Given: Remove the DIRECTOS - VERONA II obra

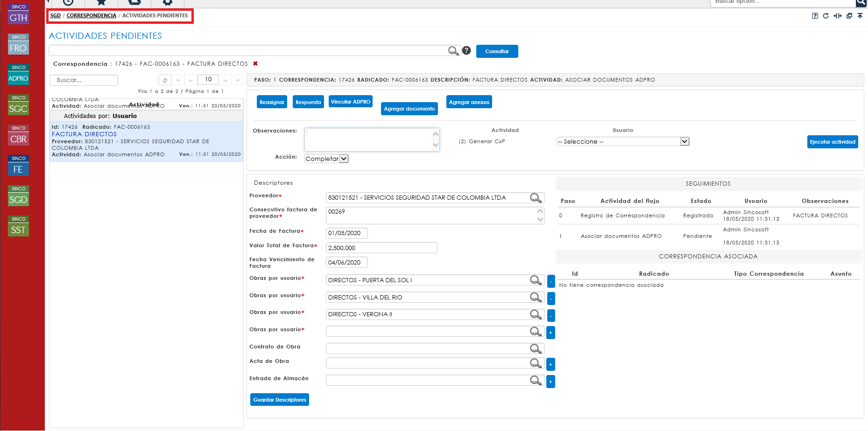Looking at the screenshot, I should [x=551, y=316].
